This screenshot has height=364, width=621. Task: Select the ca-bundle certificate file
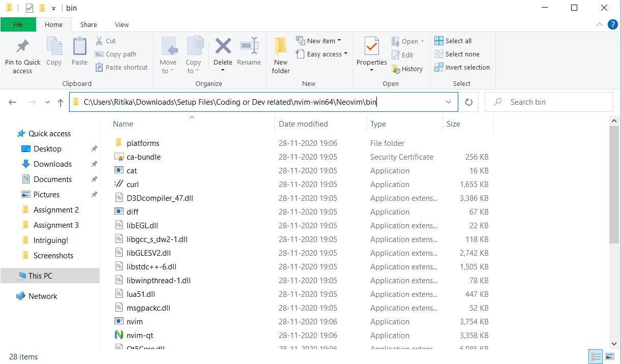tap(143, 157)
